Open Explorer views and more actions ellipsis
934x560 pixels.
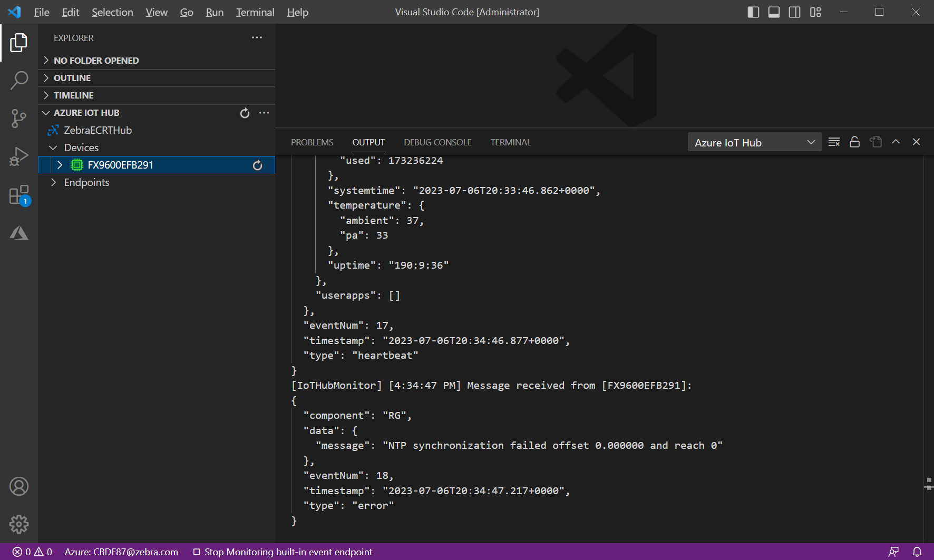257,37
